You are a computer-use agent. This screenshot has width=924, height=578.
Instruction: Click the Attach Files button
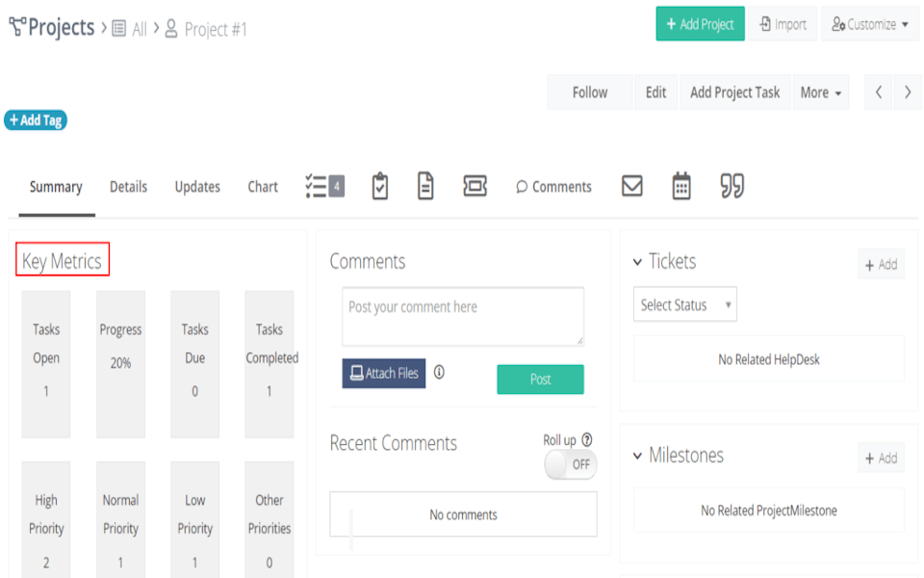[384, 374]
